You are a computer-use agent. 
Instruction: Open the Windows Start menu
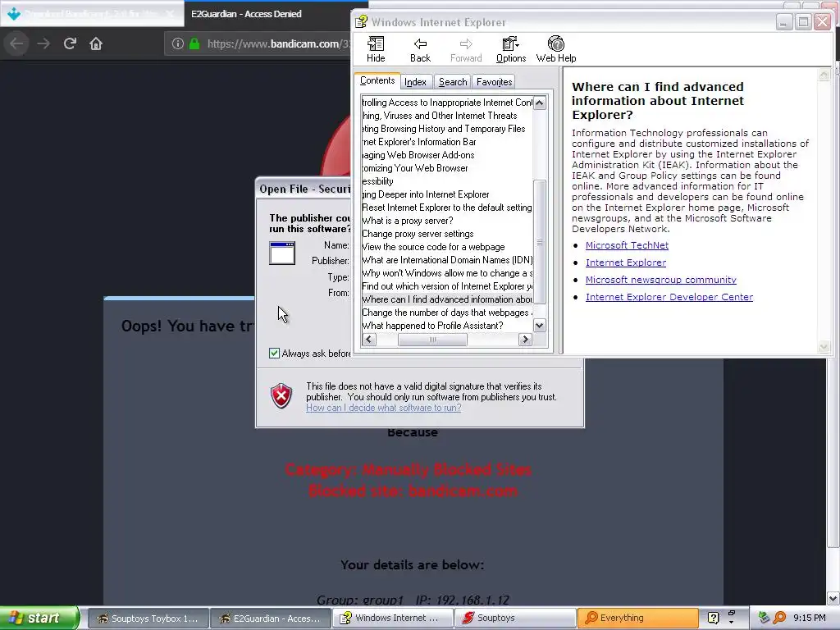pos(39,618)
